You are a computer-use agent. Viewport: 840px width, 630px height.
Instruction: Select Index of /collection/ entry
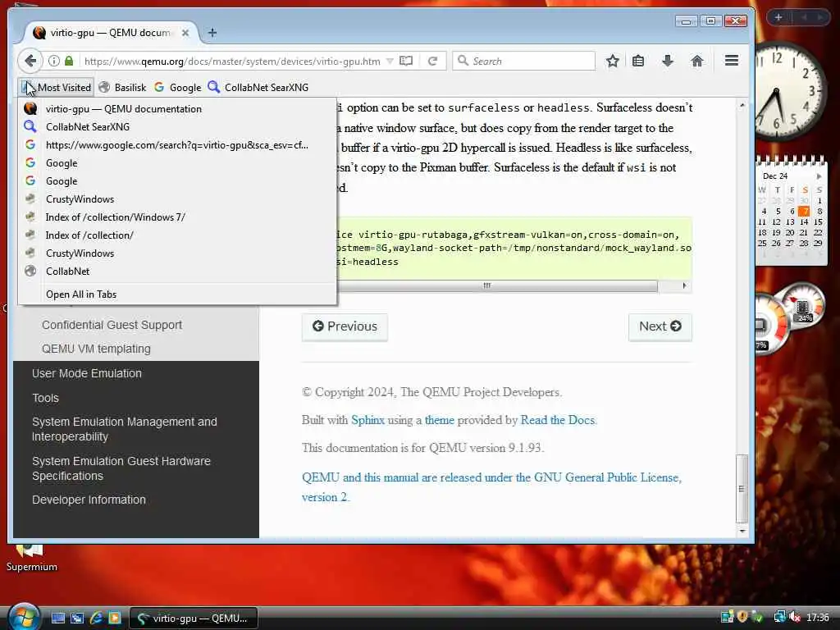pyautogui.click(x=177, y=235)
